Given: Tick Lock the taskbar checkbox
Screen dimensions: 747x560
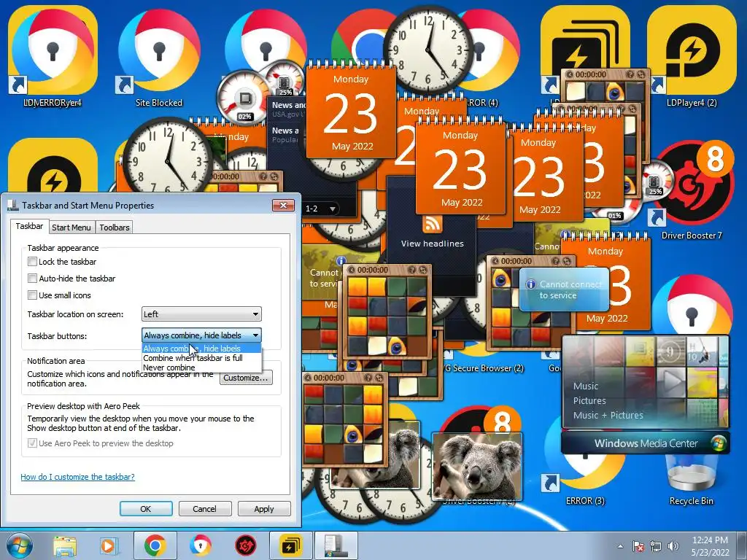Looking at the screenshot, I should click(32, 262).
